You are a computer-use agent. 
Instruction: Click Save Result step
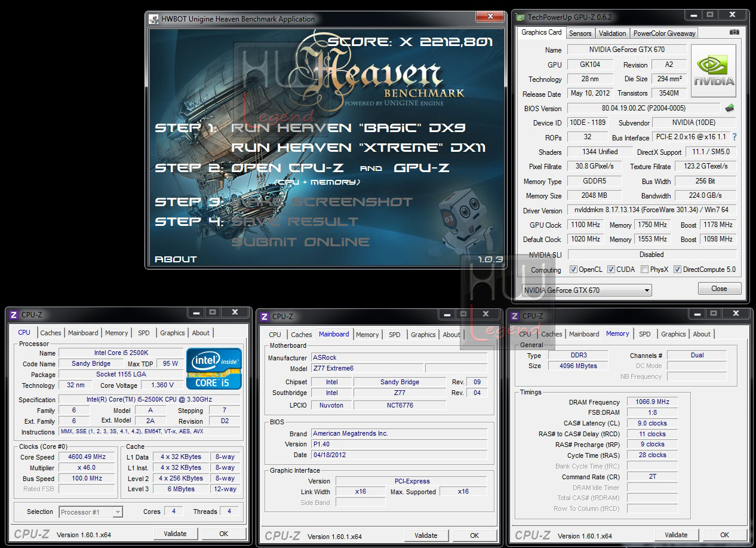pyautogui.click(x=294, y=222)
